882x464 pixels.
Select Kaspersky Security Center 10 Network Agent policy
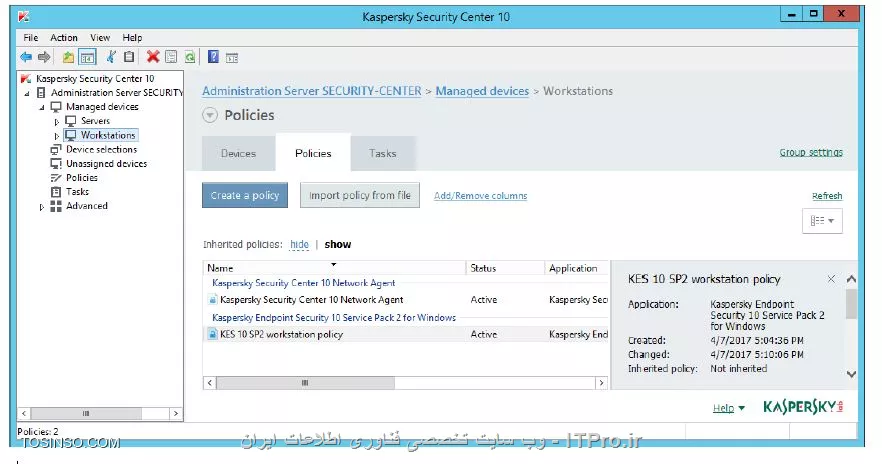(x=406, y=300)
